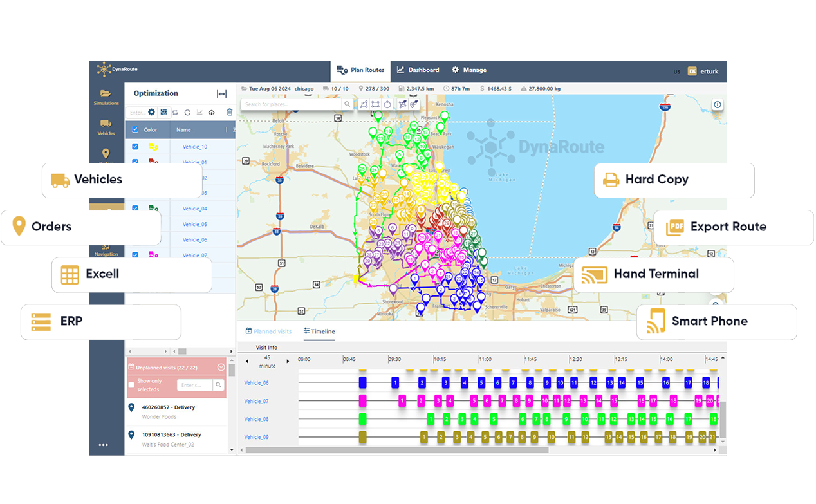Screen dimensions: 816x504
Task: Click the Search for places field
Action: click(x=292, y=104)
